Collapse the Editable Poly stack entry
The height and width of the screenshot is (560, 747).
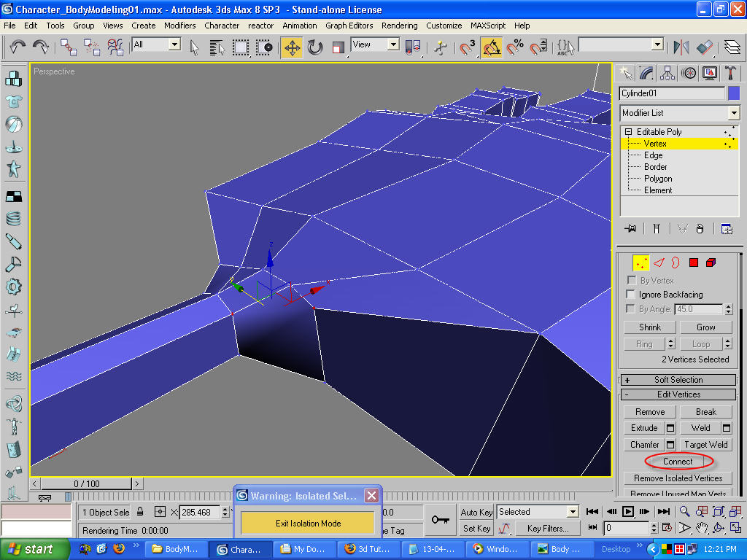[x=628, y=131]
